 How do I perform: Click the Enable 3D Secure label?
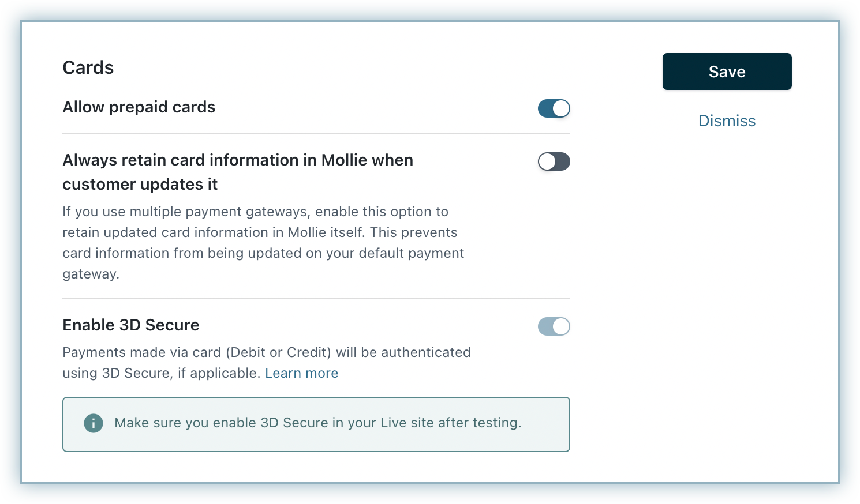click(131, 325)
